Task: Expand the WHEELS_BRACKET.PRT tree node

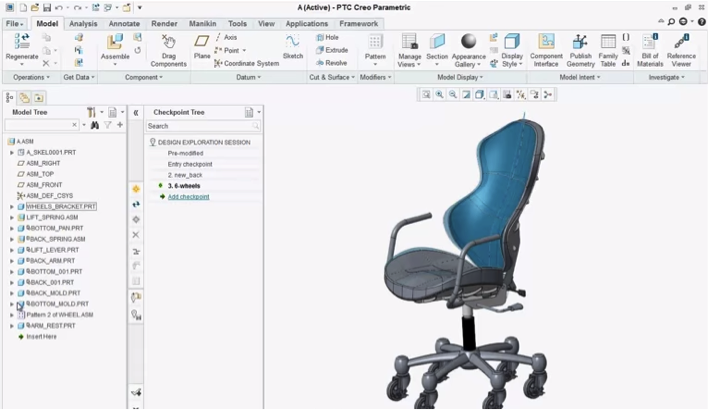Action: click(11, 207)
